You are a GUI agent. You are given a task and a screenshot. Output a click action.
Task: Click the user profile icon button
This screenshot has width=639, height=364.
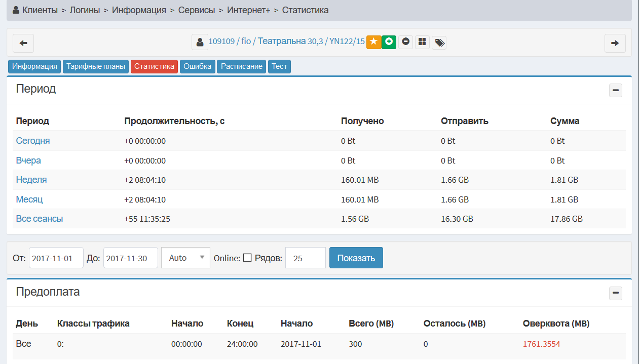(x=200, y=42)
